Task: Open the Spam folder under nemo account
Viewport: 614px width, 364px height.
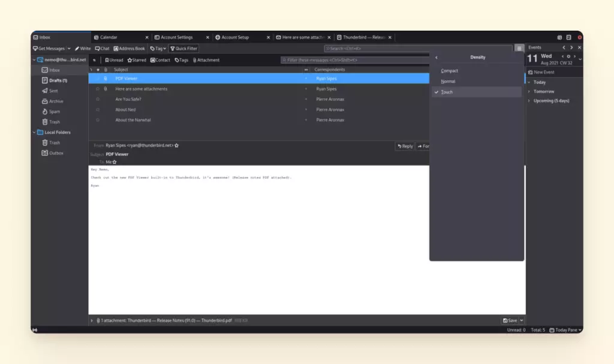Action: [54, 112]
